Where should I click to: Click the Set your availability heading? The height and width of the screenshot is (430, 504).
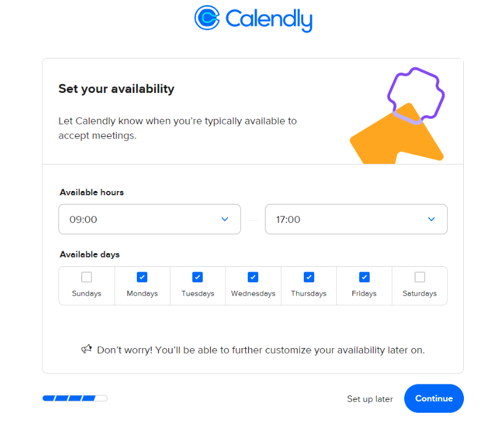pyautogui.click(x=116, y=89)
